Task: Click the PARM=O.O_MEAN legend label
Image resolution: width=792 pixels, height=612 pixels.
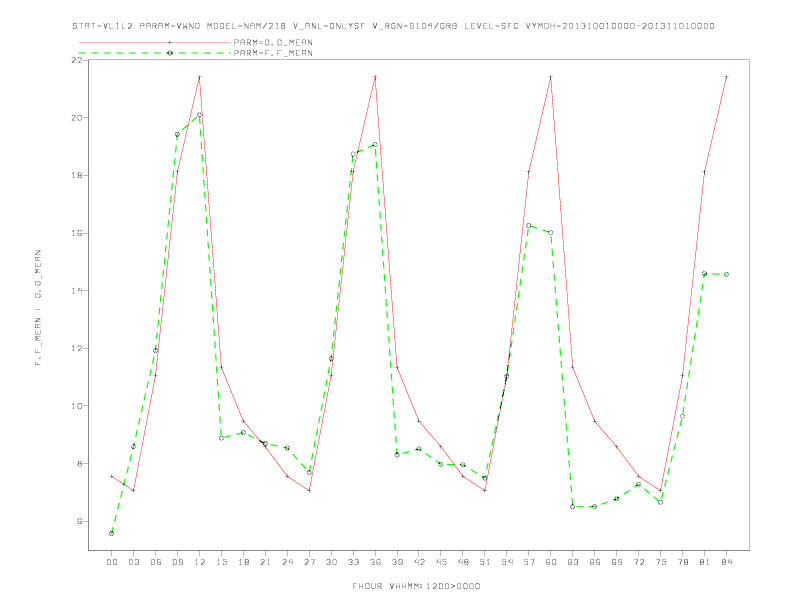Action: tap(273, 42)
